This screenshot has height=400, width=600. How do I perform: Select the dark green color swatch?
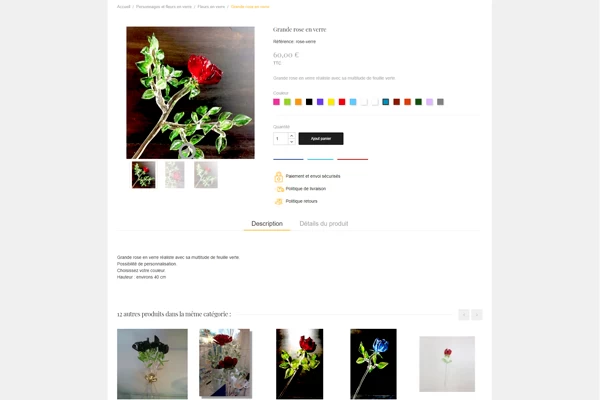point(419,102)
